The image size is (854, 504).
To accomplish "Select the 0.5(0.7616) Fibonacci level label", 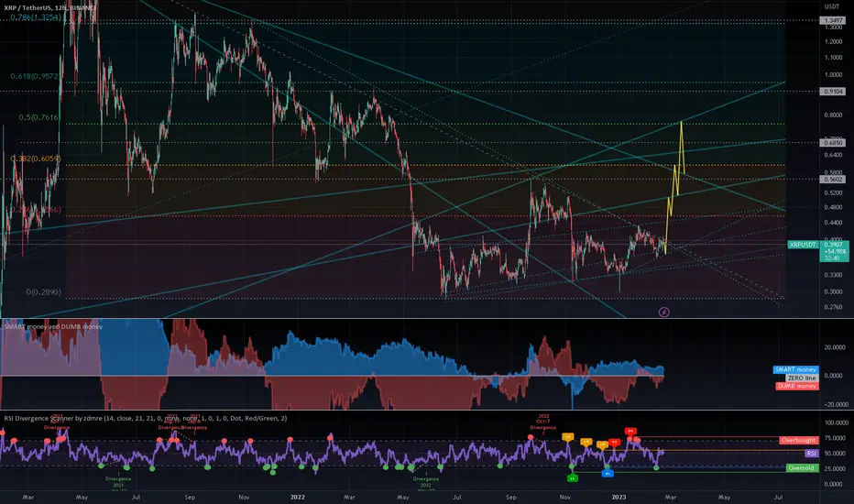I will pyautogui.click(x=39, y=117).
